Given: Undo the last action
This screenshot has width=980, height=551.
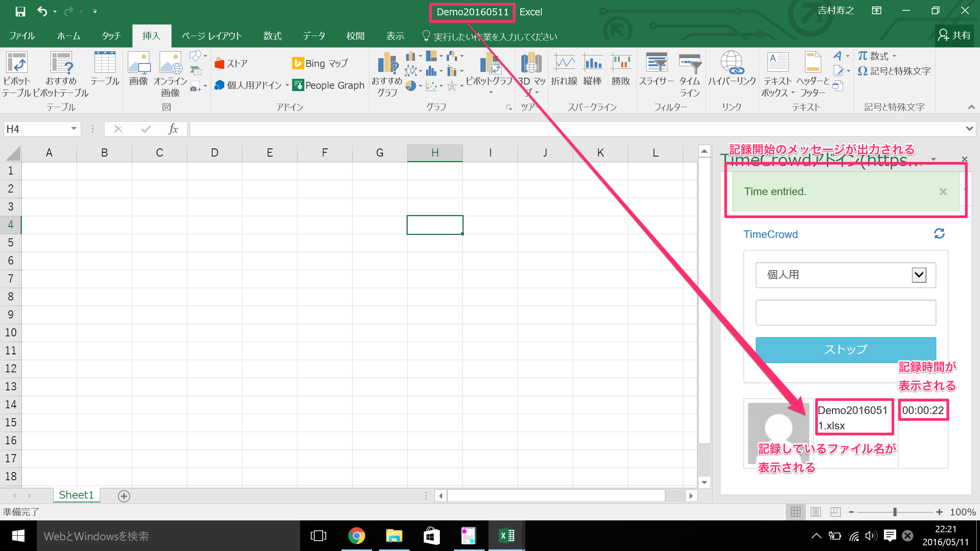Looking at the screenshot, I should (42, 11).
